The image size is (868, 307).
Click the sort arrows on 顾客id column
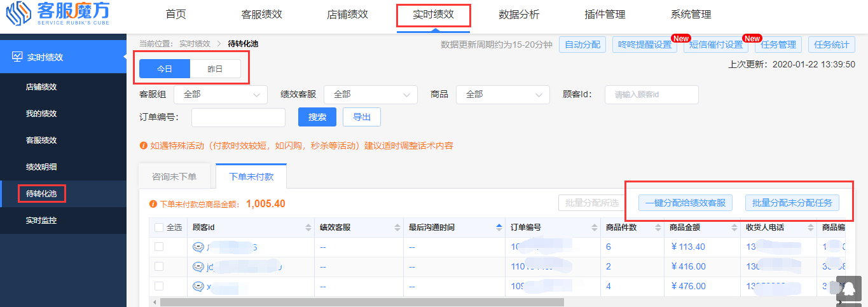coord(308,228)
